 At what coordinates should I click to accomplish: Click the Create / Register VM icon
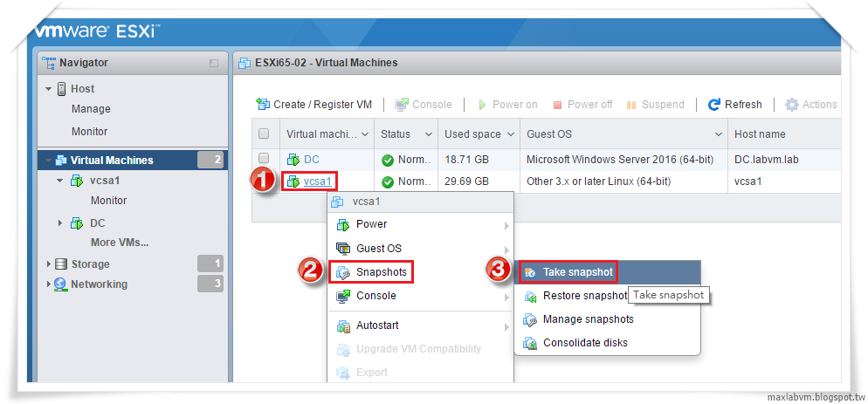click(263, 104)
